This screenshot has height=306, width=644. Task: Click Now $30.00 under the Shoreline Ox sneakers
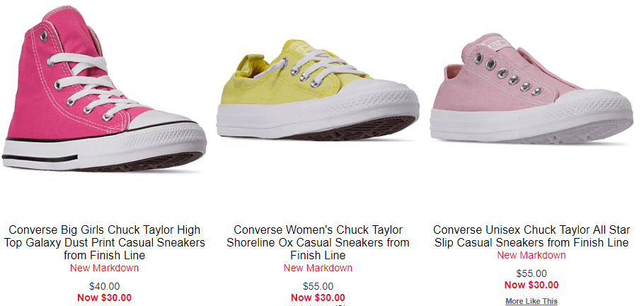point(318,297)
